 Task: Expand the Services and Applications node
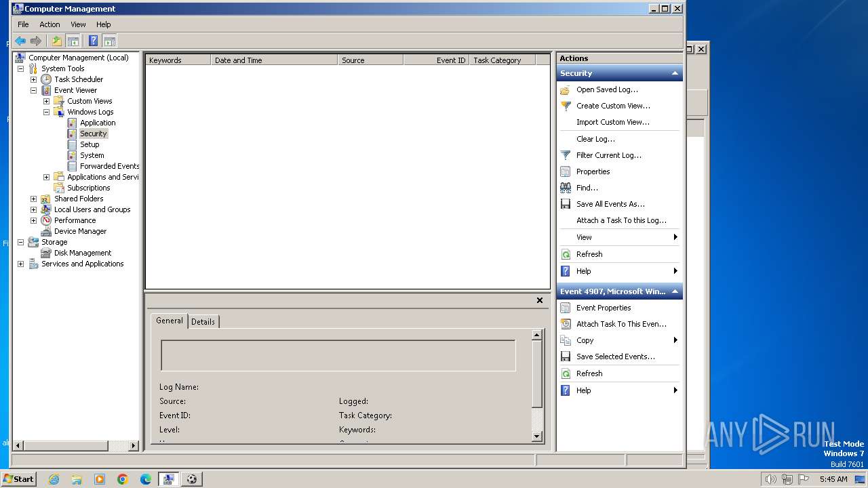point(20,264)
